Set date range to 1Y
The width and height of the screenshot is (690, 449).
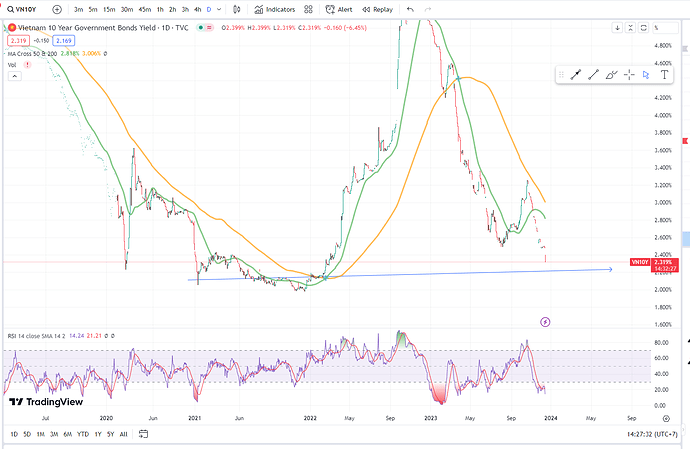click(98, 434)
